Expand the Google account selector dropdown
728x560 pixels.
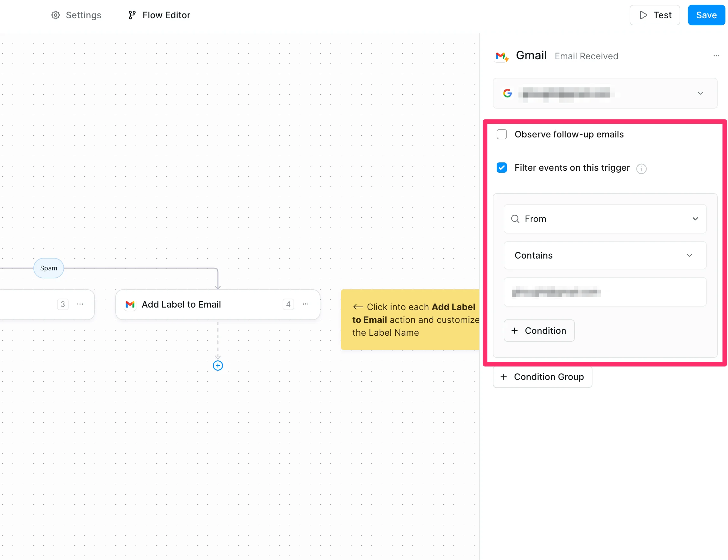tap(700, 93)
